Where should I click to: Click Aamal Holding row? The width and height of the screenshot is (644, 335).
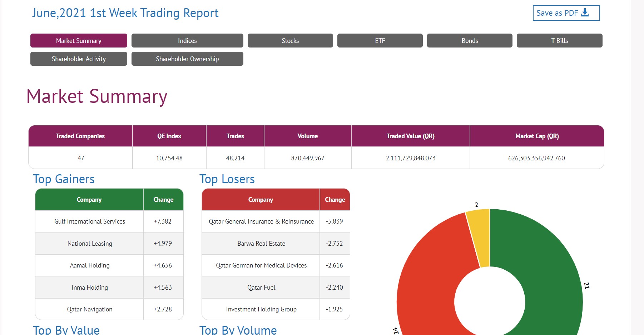[109, 265]
